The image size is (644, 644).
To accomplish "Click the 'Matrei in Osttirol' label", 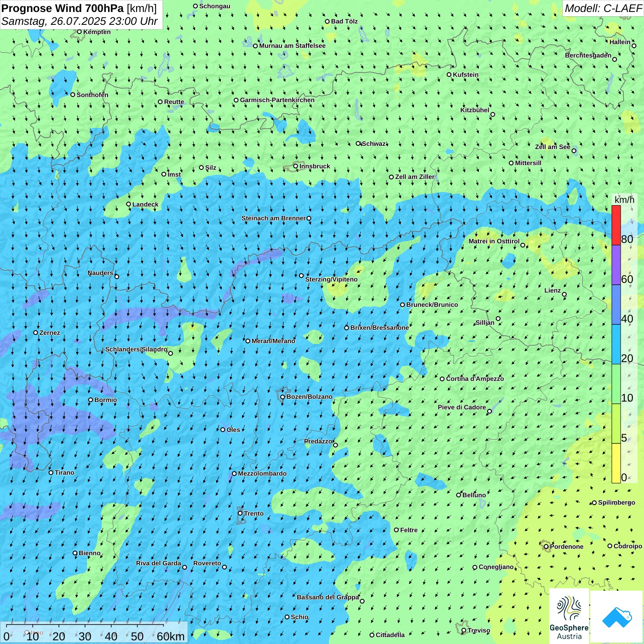I will click(494, 241).
